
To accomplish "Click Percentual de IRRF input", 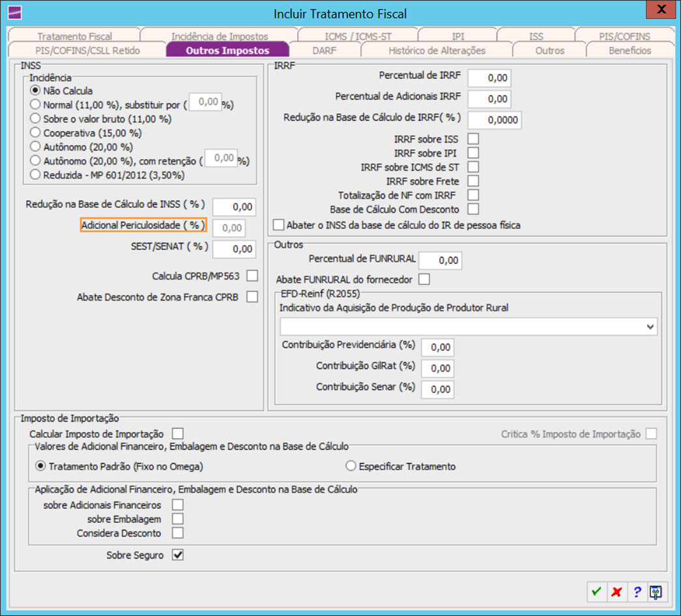I will click(x=489, y=78).
